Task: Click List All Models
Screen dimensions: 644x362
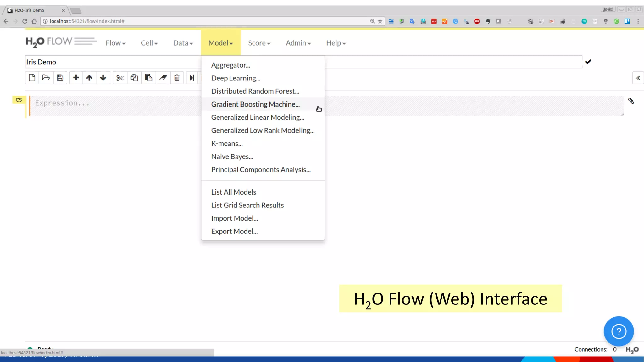Action: [x=263, y=192]
